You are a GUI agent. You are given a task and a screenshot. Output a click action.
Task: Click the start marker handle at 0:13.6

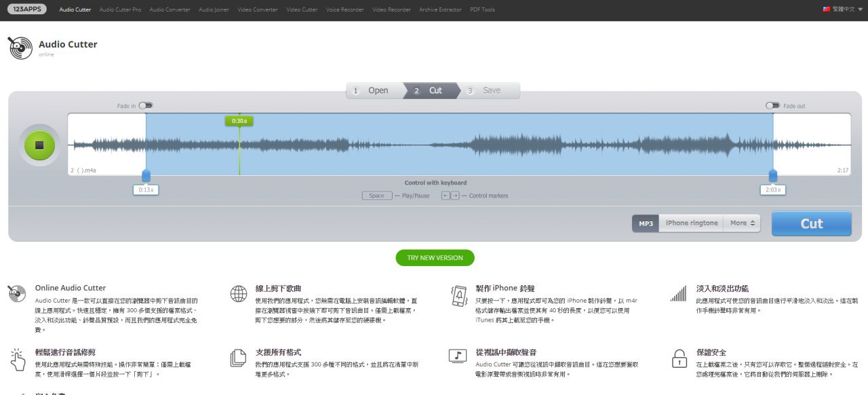pyautogui.click(x=146, y=176)
